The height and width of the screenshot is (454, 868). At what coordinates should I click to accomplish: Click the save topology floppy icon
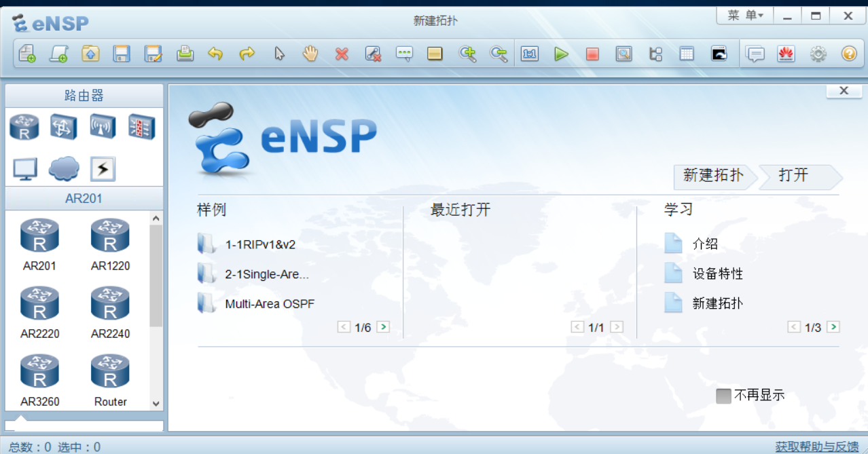(122, 54)
